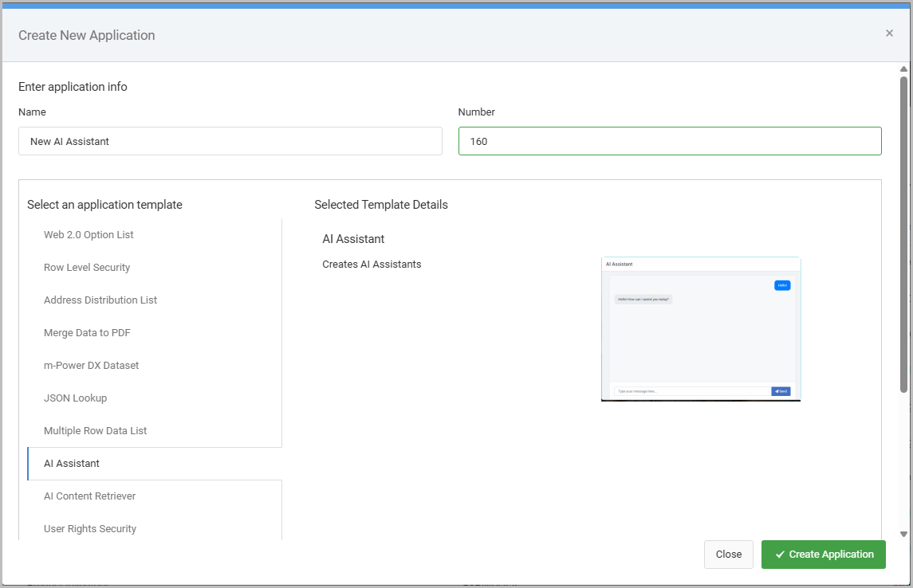Close dialog with the X icon
Image resolution: width=913 pixels, height=588 pixels.
click(889, 33)
